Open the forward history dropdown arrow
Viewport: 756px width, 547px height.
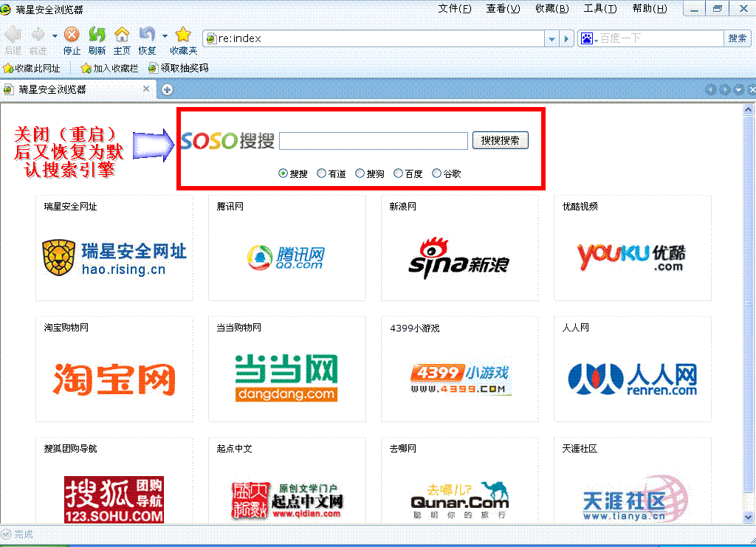55,35
